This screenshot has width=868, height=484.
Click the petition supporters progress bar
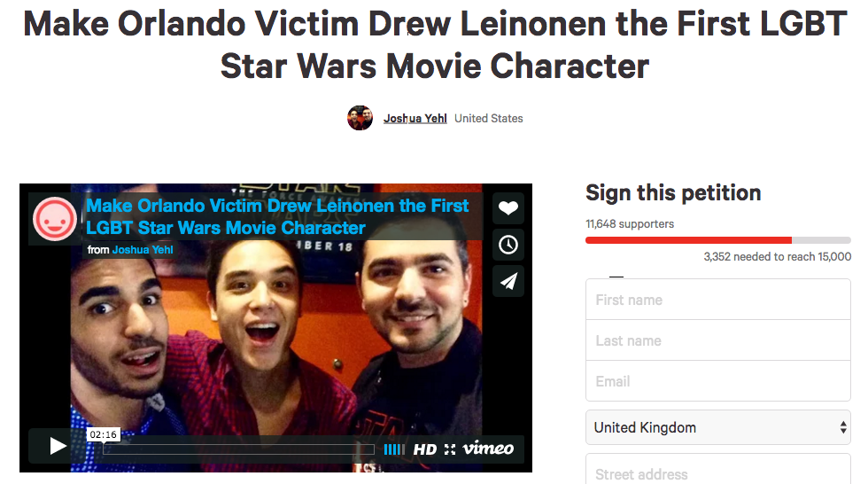pyautogui.click(x=718, y=240)
